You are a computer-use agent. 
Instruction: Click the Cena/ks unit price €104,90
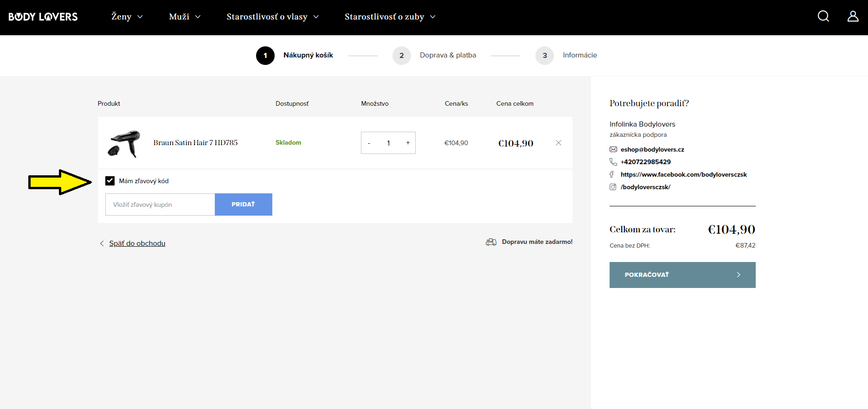(x=456, y=143)
